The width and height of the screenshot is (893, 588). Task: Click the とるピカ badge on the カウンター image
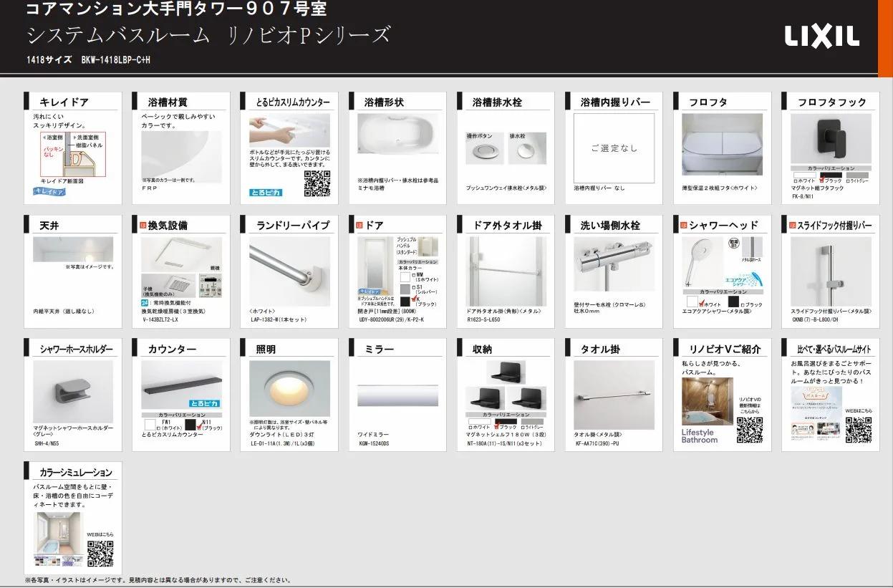click(205, 403)
